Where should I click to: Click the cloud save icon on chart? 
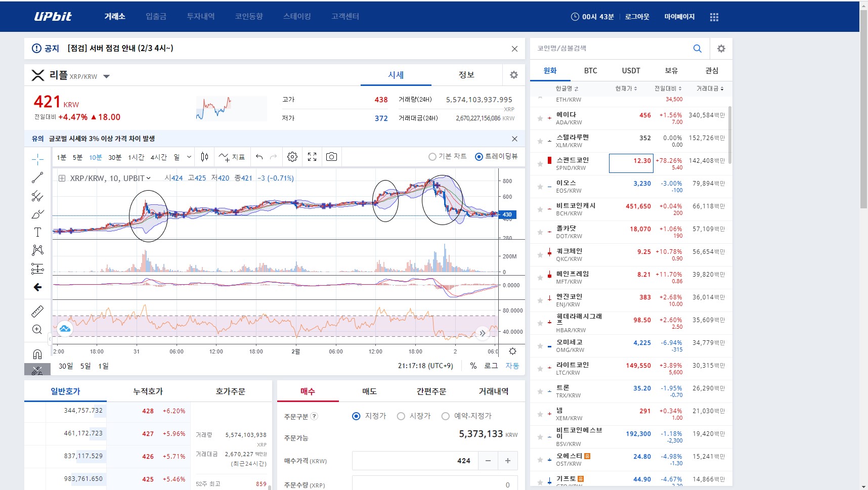point(65,329)
